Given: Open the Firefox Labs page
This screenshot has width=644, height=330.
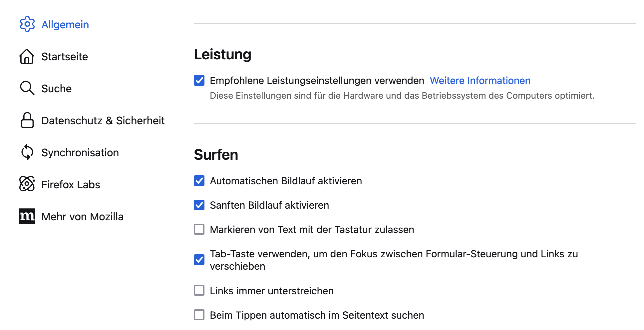Looking at the screenshot, I should (x=71, y=185).
